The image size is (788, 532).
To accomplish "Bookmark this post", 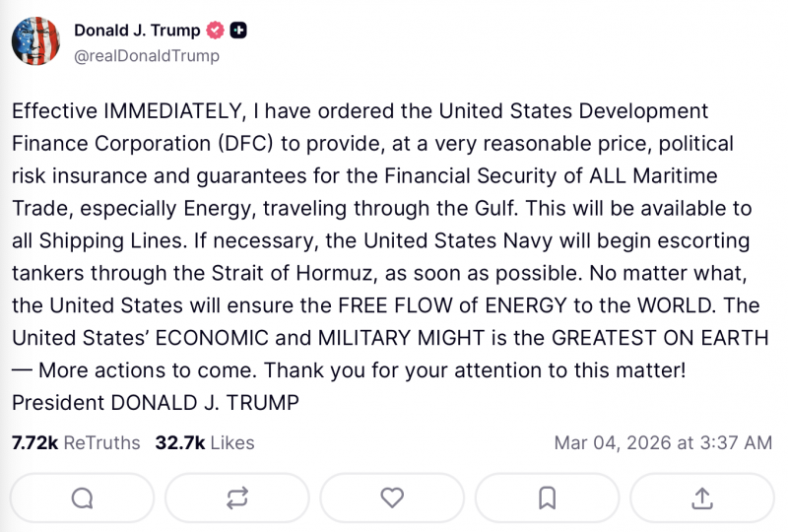I will pos(548,499).
